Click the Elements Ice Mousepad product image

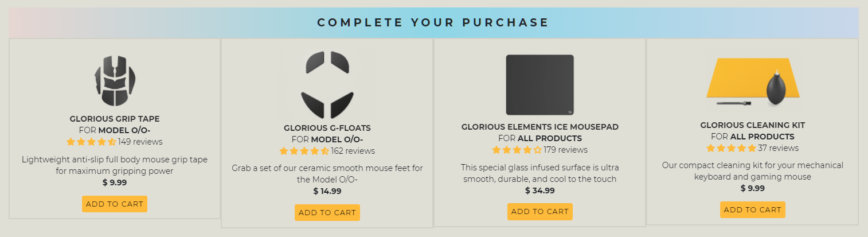pyautogui.click(x=539, y=84)
